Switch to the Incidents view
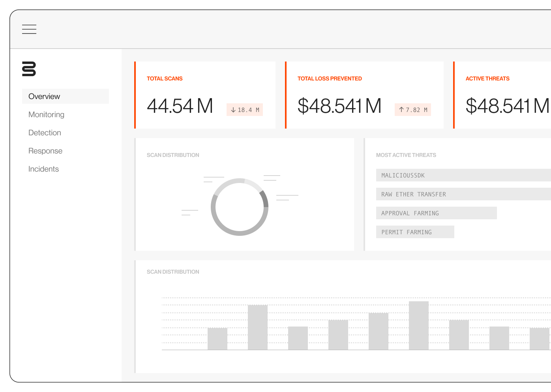This screenshot has height=392, width=551. pos(43,169)
